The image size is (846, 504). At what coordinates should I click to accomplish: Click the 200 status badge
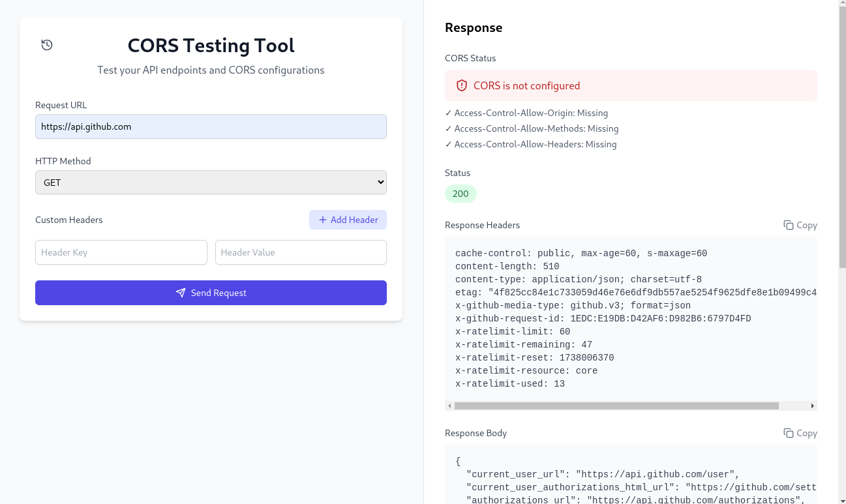(461, 194)
